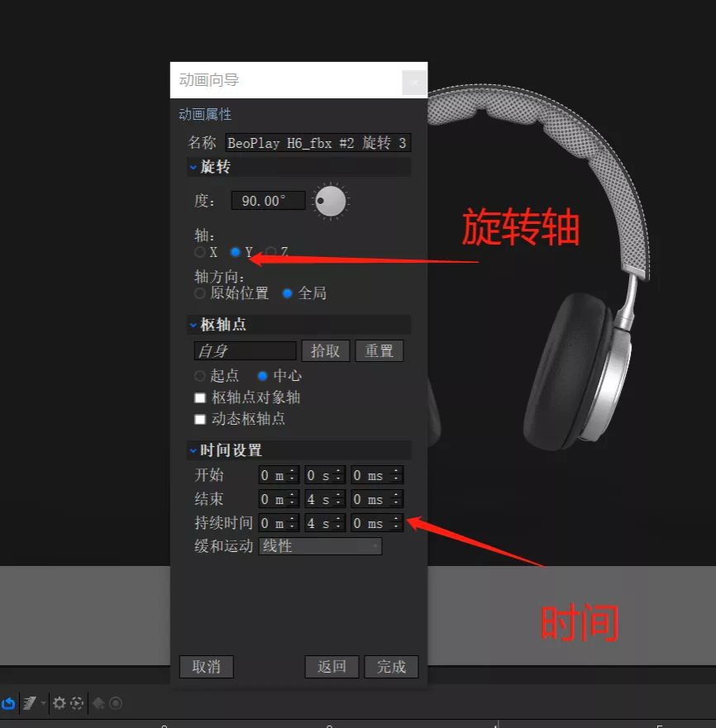
Task: Click the 取消 button
Action: 207,667
